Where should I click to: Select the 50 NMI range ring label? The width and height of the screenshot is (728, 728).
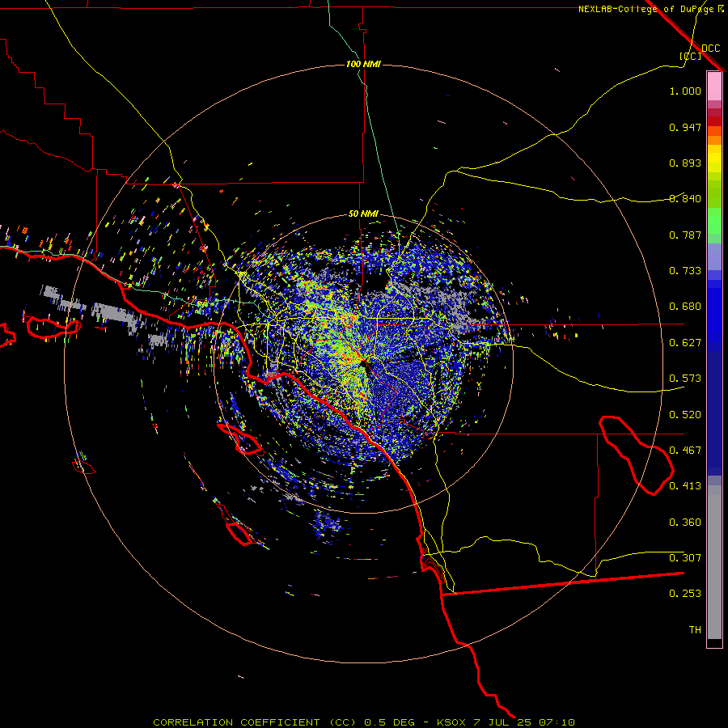[x=363, y=214]
